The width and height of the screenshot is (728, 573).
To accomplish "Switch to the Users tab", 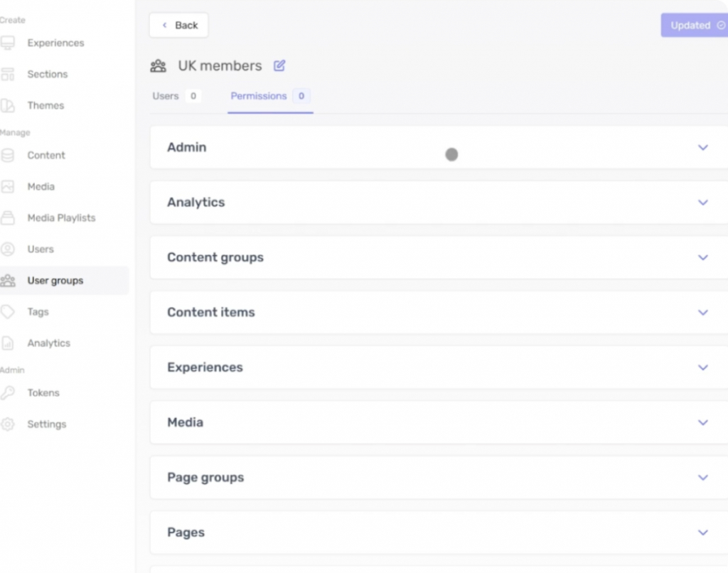I will (x=166, y=96).
